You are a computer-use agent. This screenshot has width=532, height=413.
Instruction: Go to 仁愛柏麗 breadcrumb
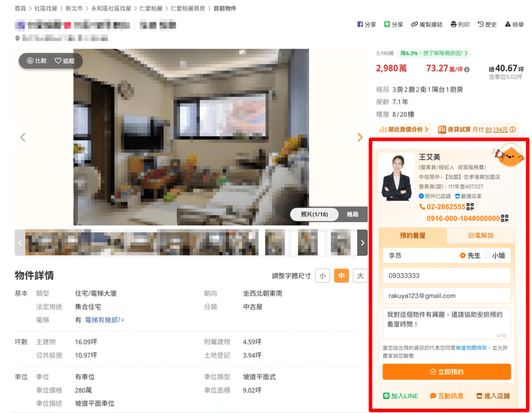151,9
